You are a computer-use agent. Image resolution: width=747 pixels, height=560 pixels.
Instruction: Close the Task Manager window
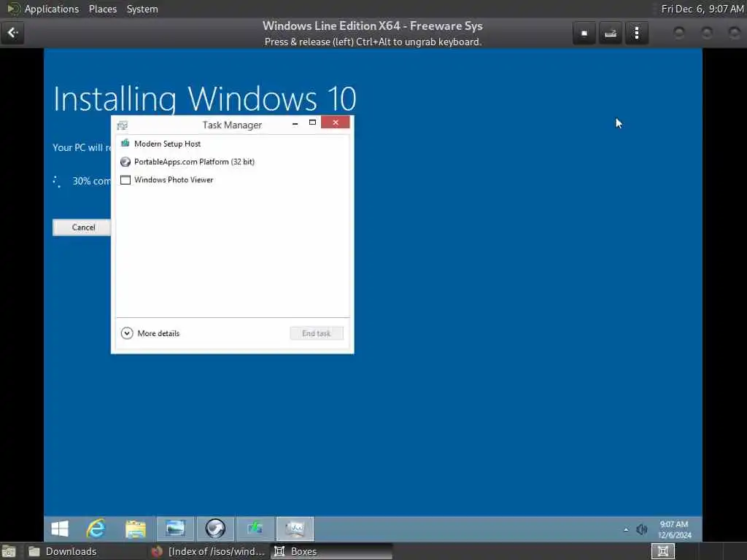[336, 122]
